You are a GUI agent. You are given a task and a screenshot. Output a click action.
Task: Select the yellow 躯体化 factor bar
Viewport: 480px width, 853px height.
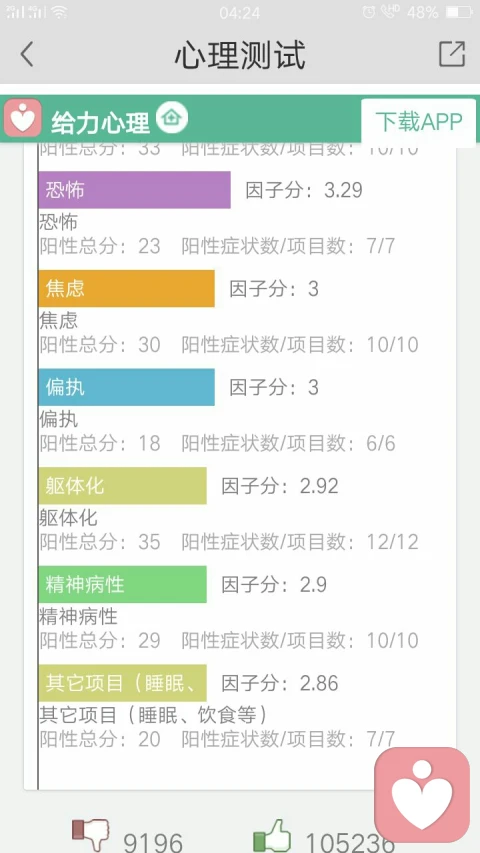click(122, 485)
